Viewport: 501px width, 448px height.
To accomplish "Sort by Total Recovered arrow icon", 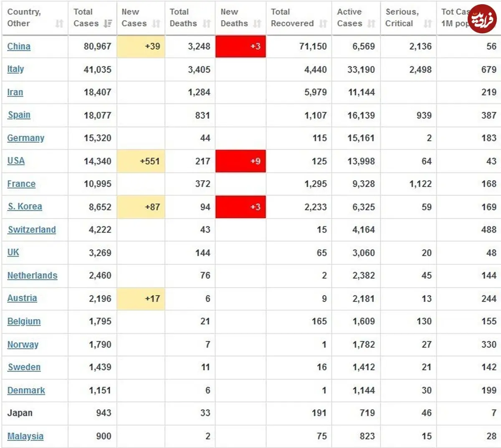I will [323, 24].
